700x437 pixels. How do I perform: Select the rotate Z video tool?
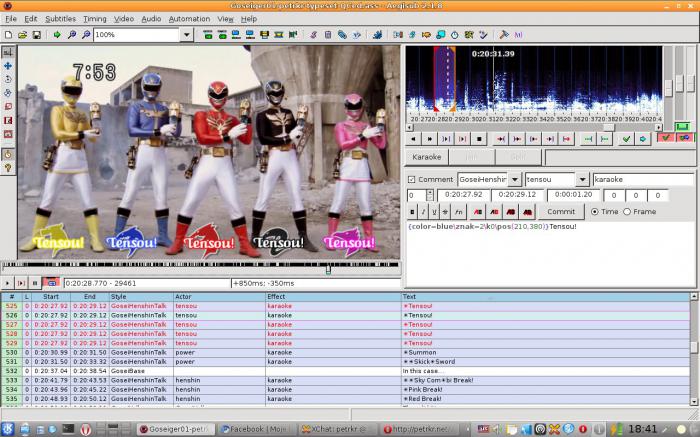(8, 79)
